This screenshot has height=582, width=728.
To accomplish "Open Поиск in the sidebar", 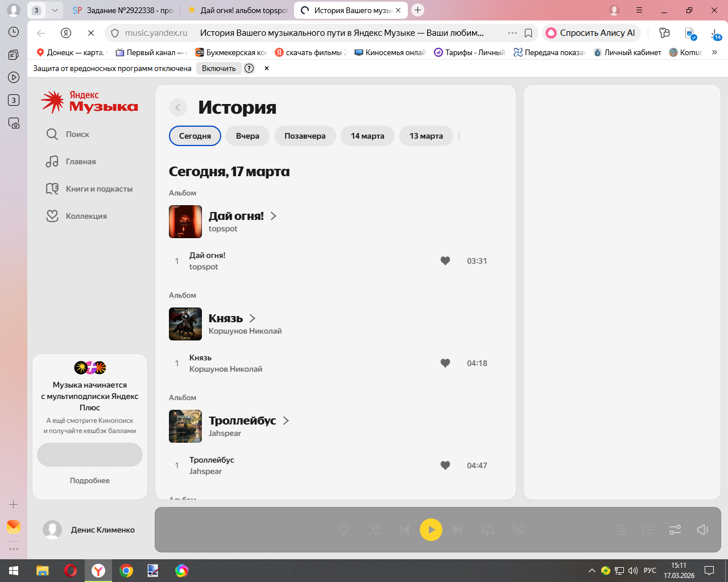I will tap(68, 134).
